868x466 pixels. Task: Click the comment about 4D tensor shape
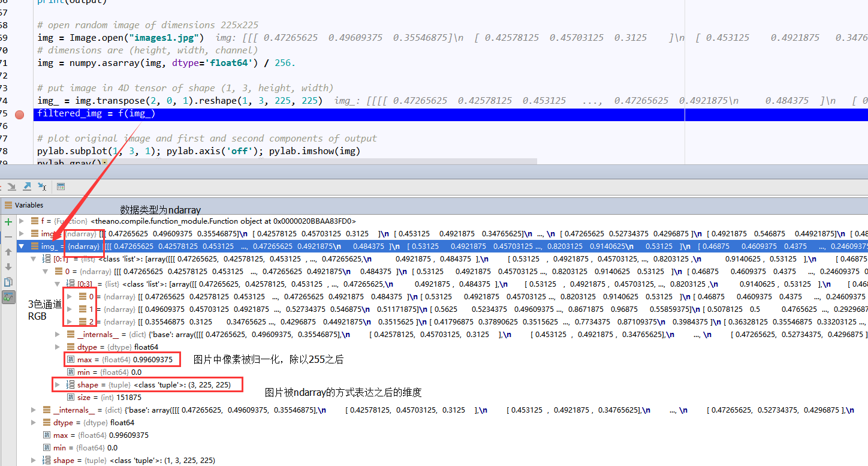tap(185, 88)
